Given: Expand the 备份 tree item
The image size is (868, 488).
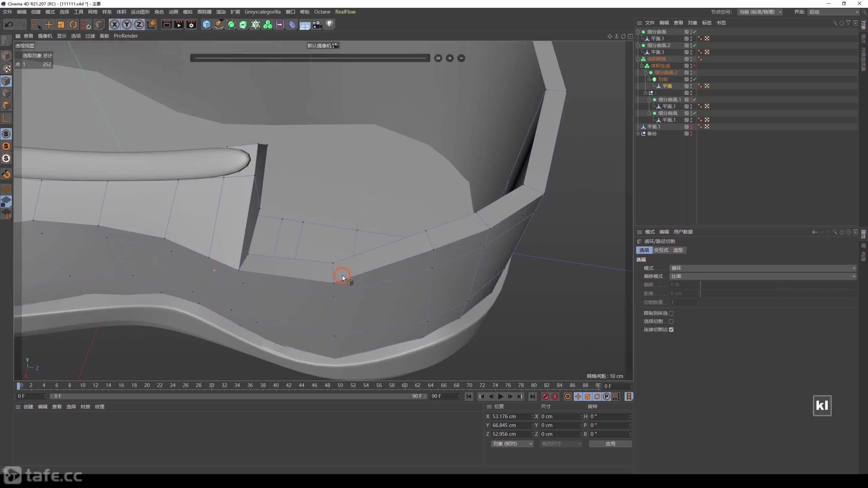Looking at the screenshot, I should 638,134.
